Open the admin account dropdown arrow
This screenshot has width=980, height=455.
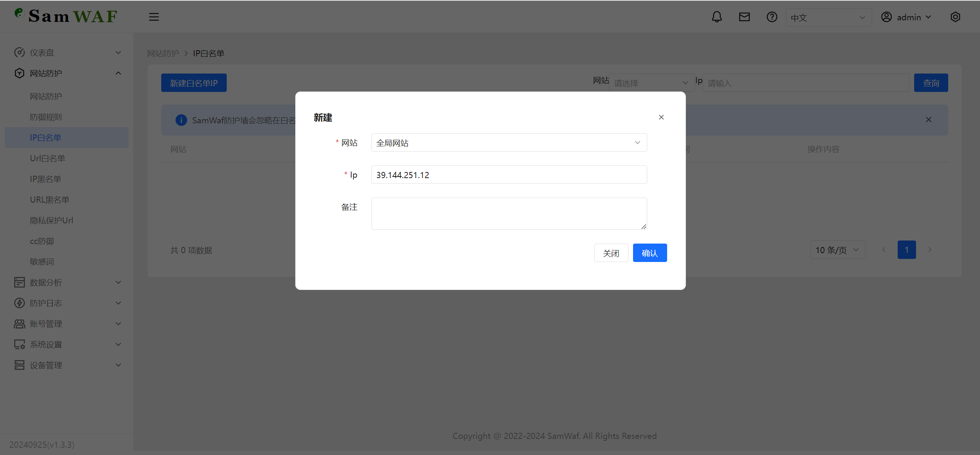[x=928, y=17]
